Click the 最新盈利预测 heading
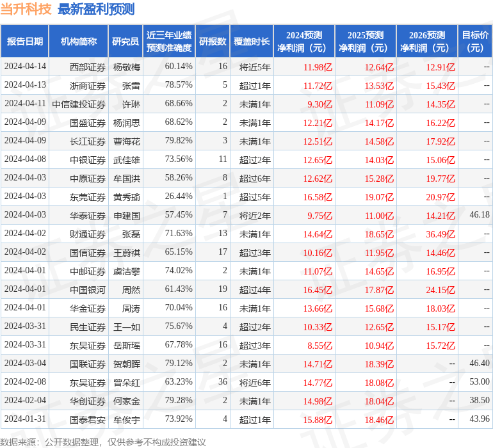This screenshot has width=493, height=448. (96, 9)
